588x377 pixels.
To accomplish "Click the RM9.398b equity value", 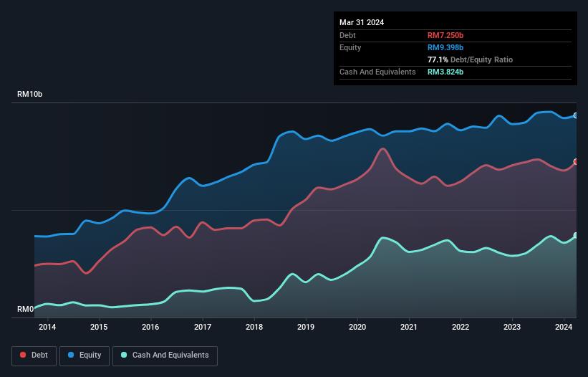I will pyautogui.click(x=445, y=47).
